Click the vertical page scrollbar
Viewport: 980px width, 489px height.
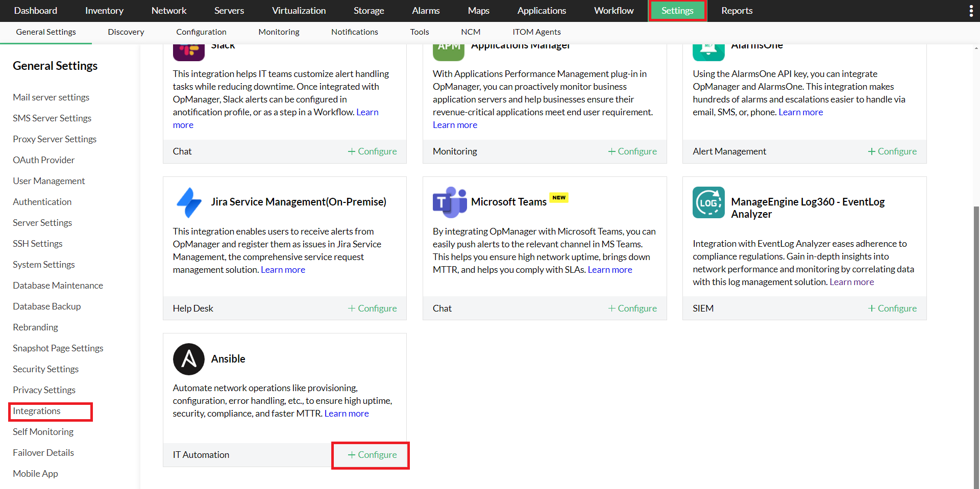click(x=976, y=347)
